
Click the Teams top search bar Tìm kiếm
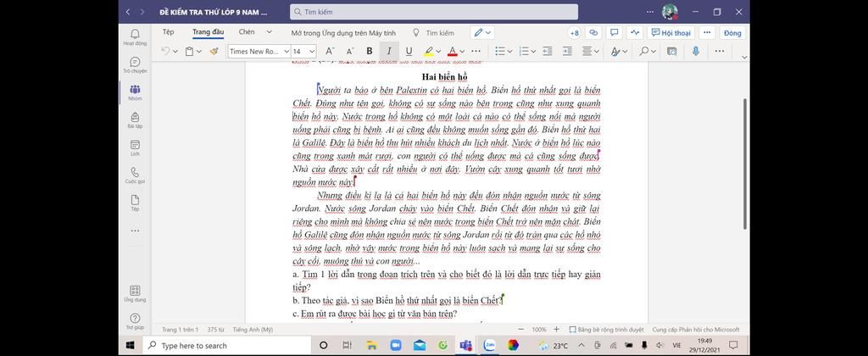tap(434, 12)
